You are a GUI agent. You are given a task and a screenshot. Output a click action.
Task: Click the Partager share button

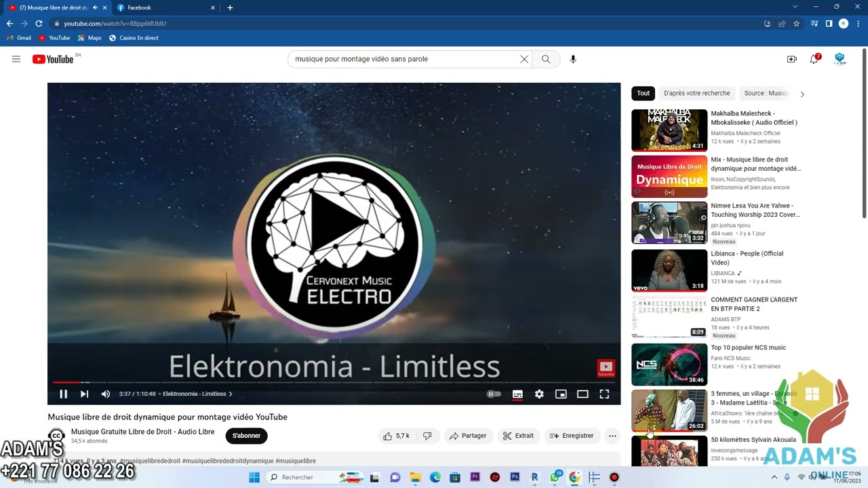pos(468,436)
